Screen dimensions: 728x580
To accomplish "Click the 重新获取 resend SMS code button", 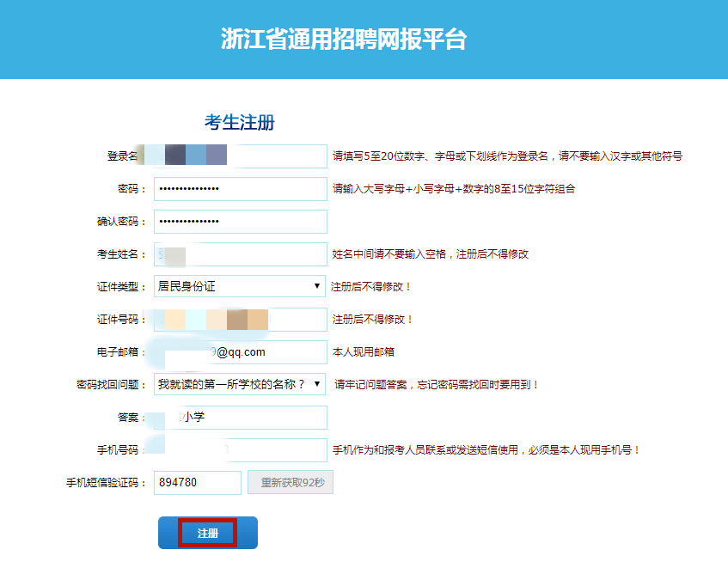I will coord(290,482).
